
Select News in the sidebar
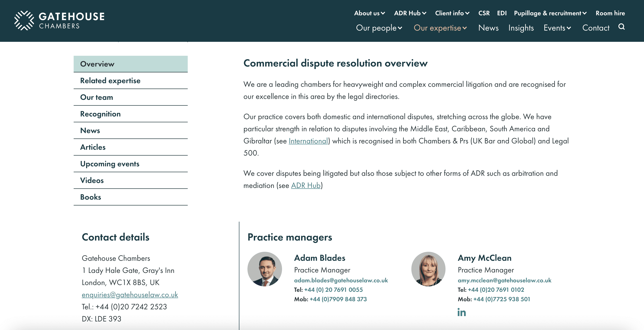pos(130,130)
